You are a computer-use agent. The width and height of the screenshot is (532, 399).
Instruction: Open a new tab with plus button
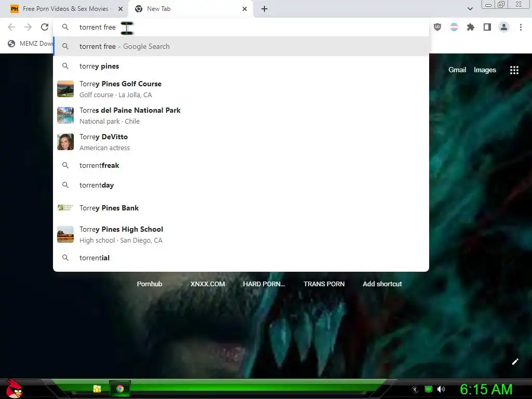(264, 9)
